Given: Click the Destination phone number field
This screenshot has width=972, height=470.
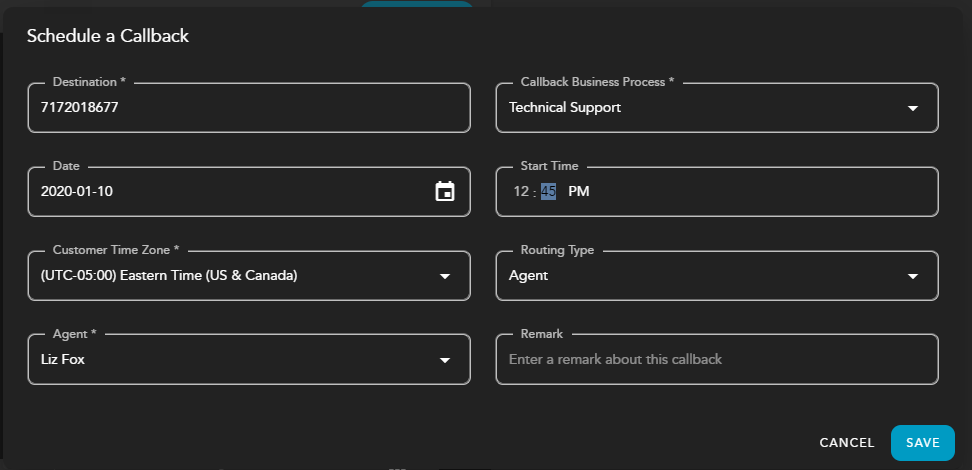Looking at the screenshot, I should pos(248,108).
